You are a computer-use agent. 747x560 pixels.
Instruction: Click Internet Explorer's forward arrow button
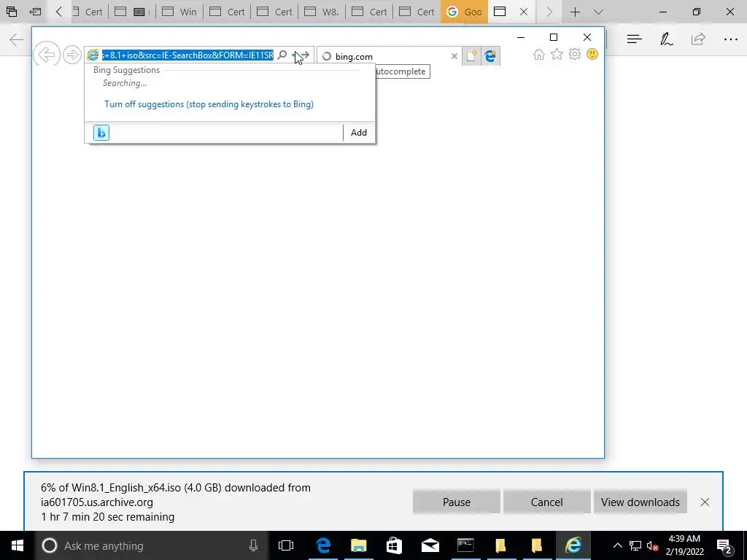pyautogui.click(x=72, y=55)
